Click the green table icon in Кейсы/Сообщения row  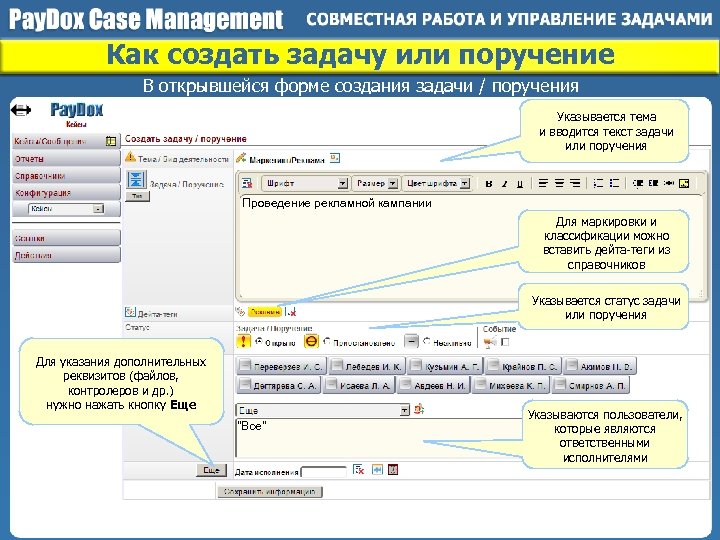(111, 141)
